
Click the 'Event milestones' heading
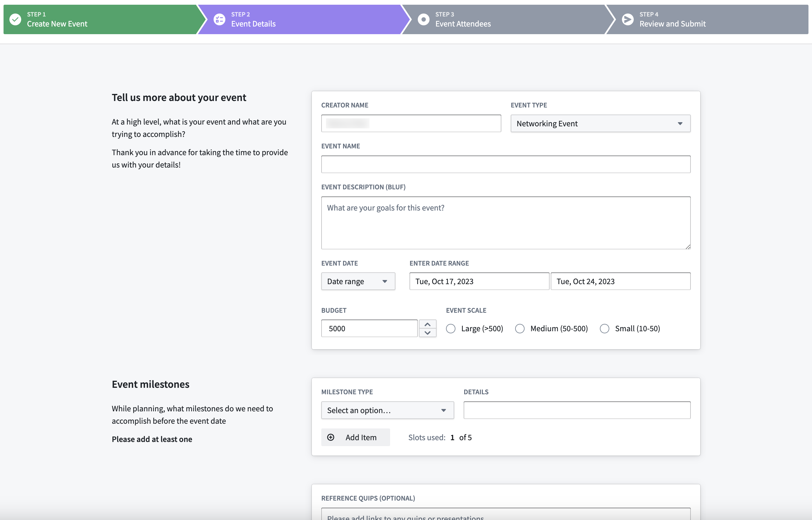coord(150,384)
